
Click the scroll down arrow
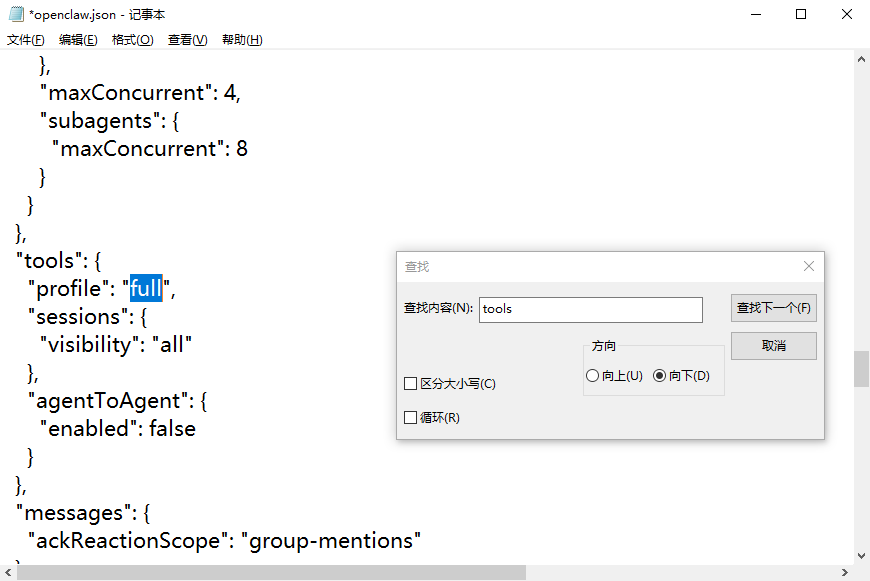click(x=860, y=557)
